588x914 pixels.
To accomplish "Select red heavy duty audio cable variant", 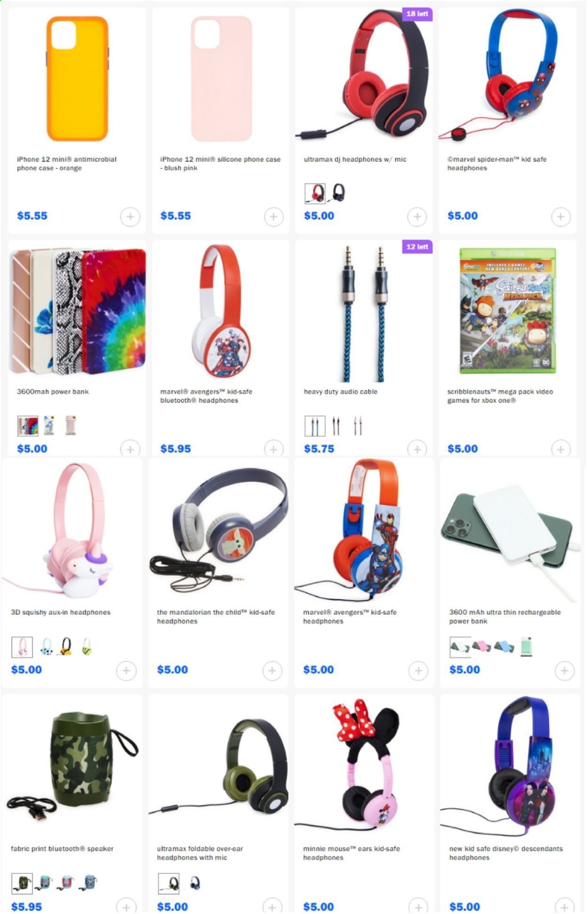I will click(x=336, y=426).
